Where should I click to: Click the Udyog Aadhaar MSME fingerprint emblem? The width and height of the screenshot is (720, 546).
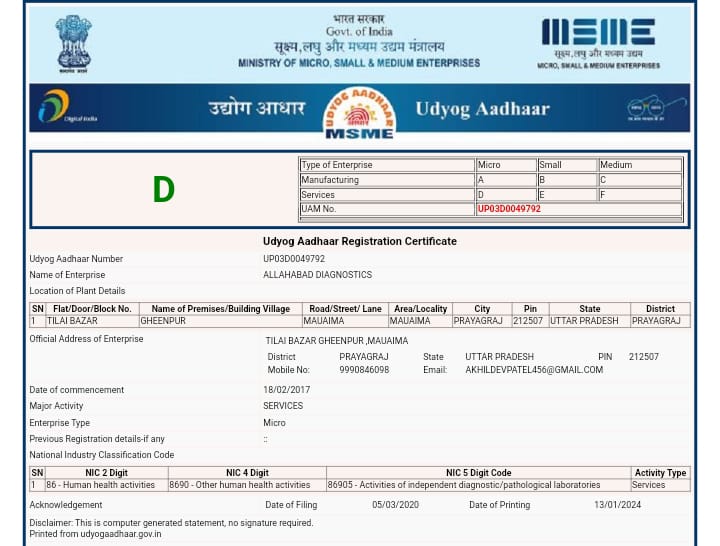(x=359, y=113)
